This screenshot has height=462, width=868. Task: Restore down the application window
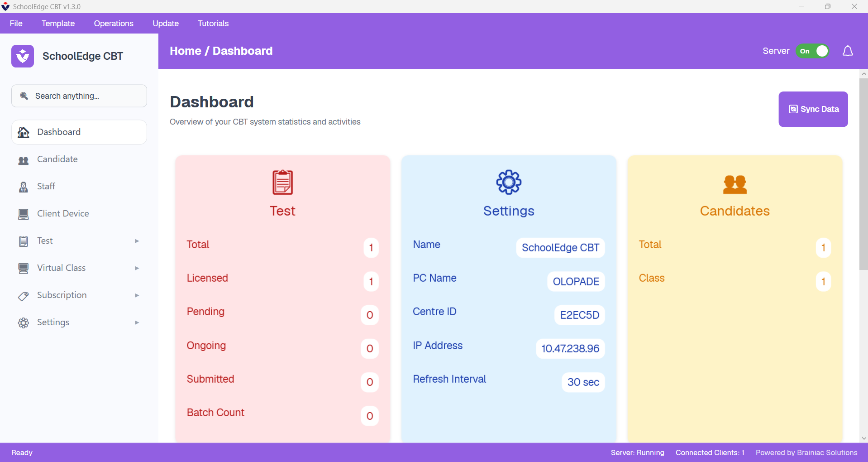tap(828, 6)
